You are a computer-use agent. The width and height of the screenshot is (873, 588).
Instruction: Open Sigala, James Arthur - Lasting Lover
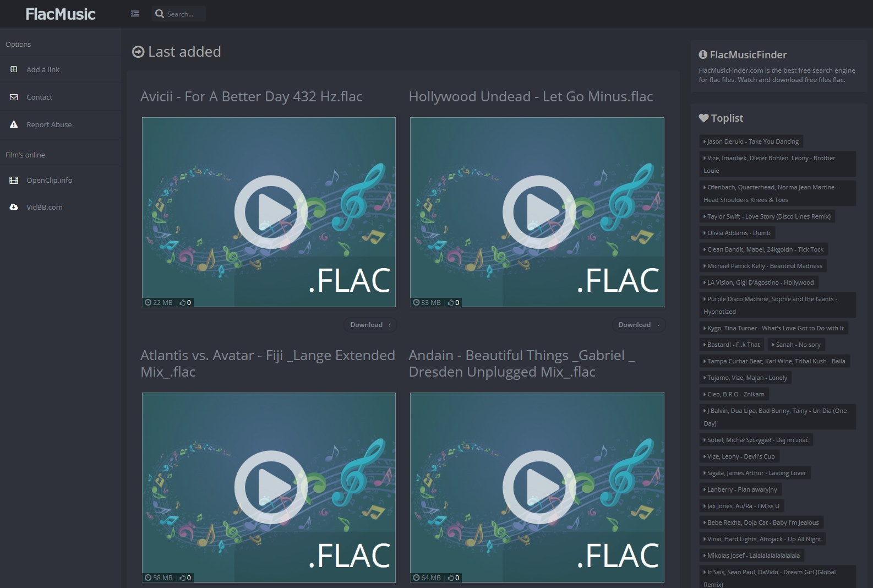[755, 473]
